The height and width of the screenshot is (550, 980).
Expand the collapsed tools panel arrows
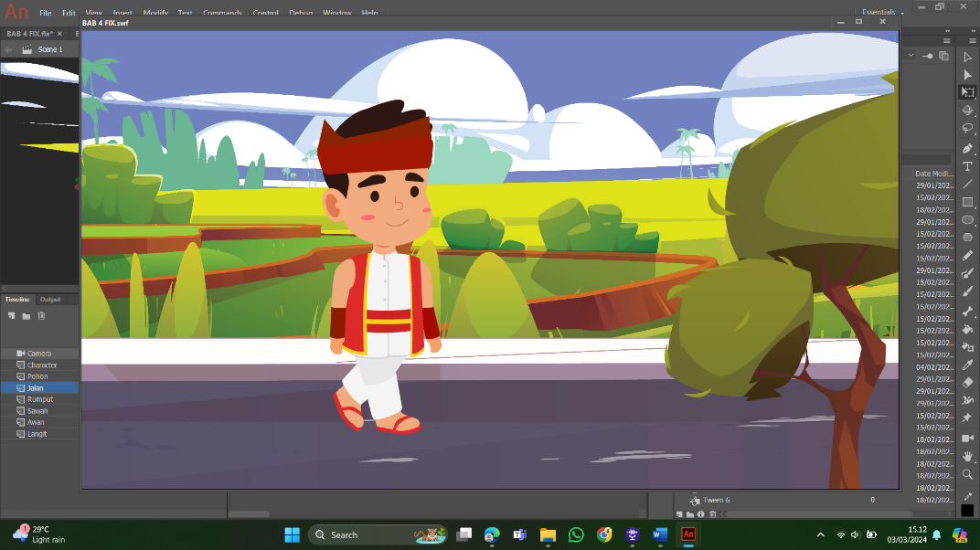tap(971, 30)
